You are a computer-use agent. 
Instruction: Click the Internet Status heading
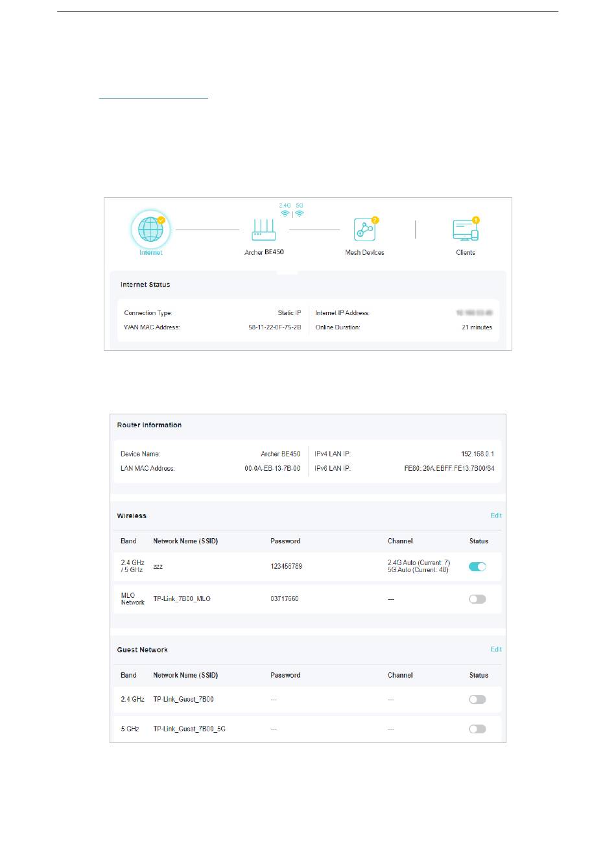(x=145, y=285)
